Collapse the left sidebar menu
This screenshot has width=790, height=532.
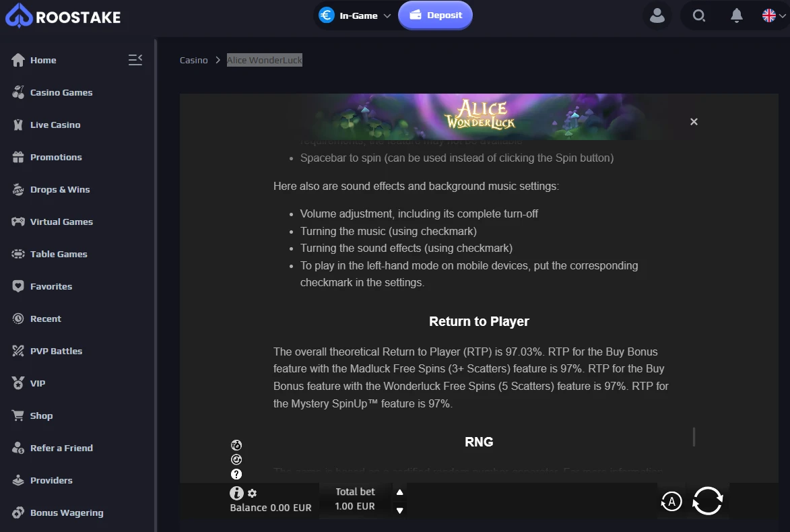135,60
